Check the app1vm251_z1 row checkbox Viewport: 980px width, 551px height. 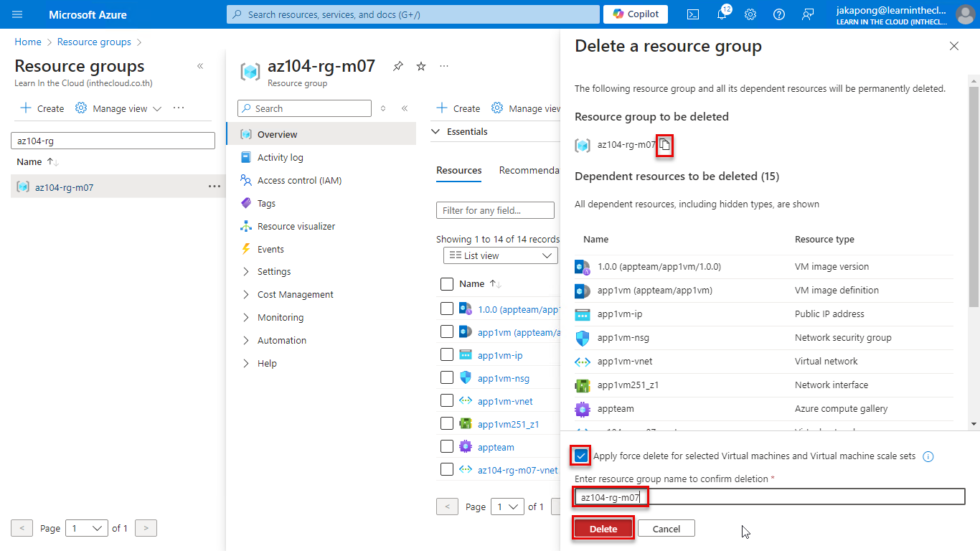[x=447, y=423]
